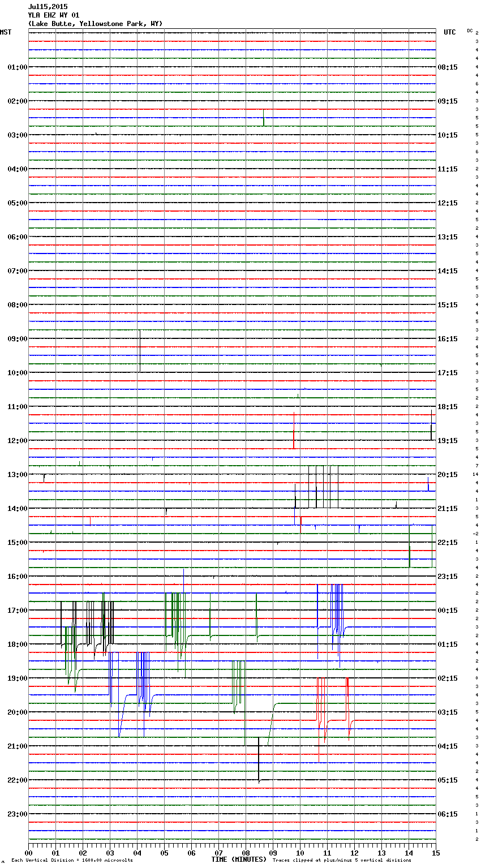
Task: Select the 04:00 MST time label
Action: click(x=18, y=169)
